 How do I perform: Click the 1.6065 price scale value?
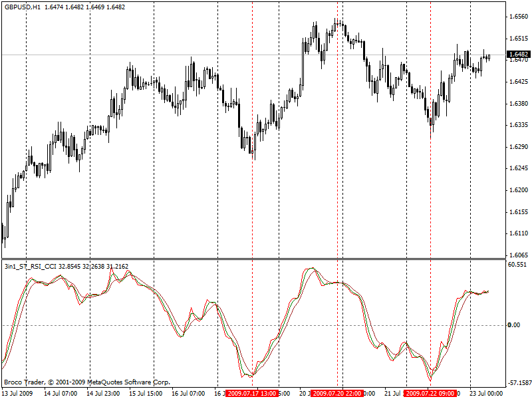519,255
